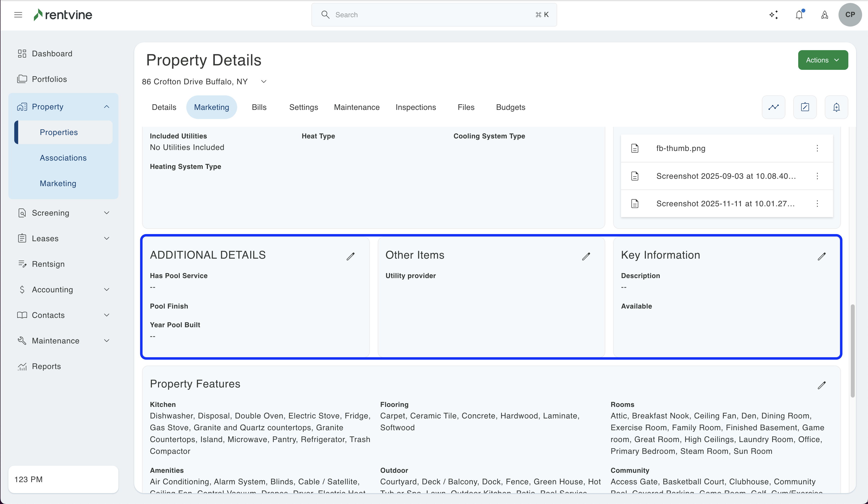
Task: Edit Property Features section
Action: [822, 385]
